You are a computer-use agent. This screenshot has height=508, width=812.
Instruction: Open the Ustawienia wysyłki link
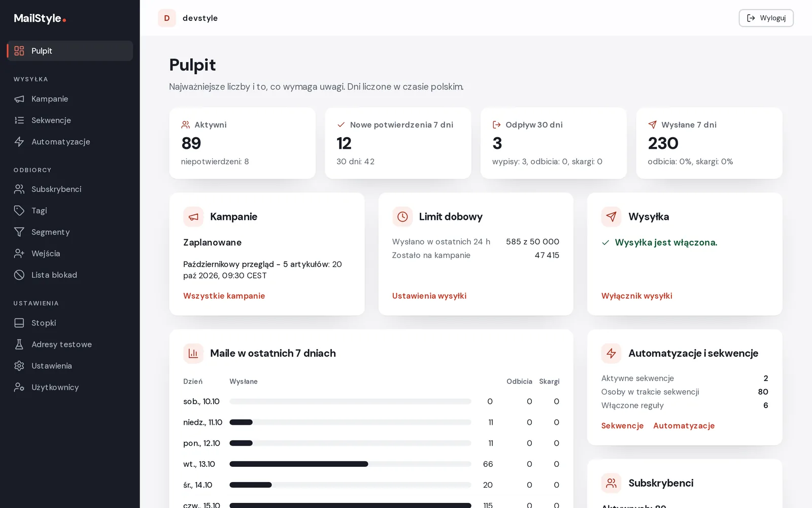click(x=429, y=296)
